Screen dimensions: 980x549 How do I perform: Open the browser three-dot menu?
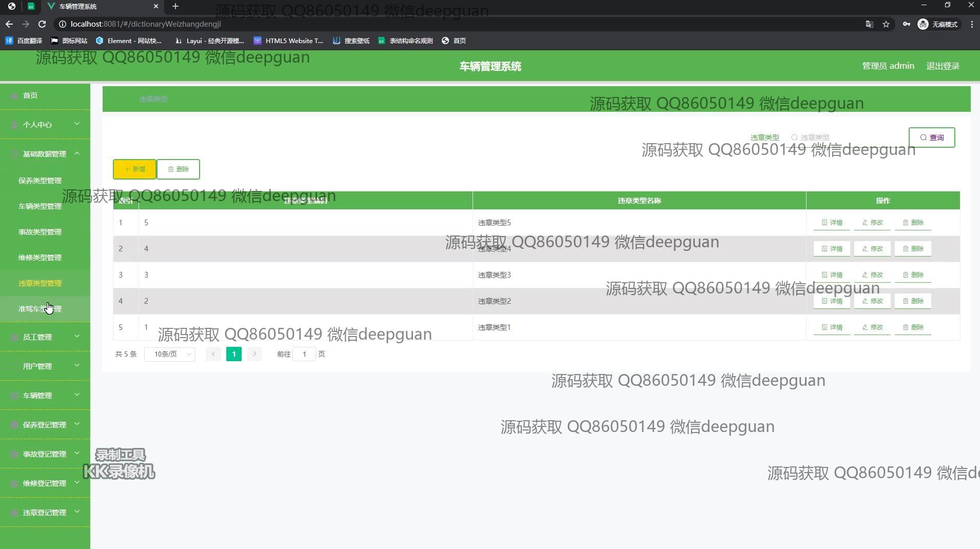pos(972,24)
